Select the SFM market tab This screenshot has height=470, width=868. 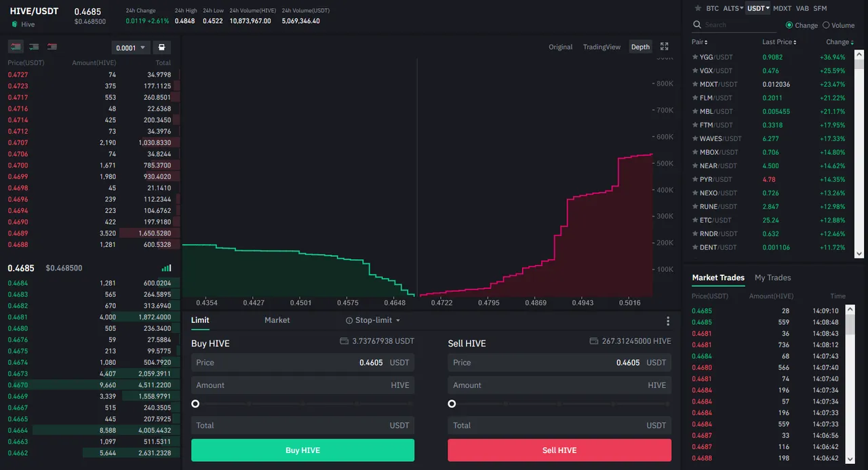(x=820, y=8)
